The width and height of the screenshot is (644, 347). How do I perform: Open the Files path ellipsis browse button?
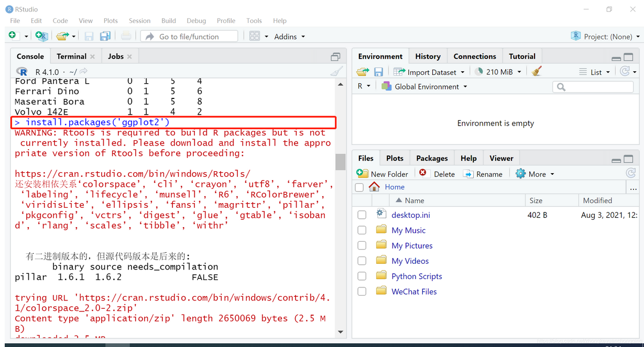pyautogui.click(x=633, y=187)
